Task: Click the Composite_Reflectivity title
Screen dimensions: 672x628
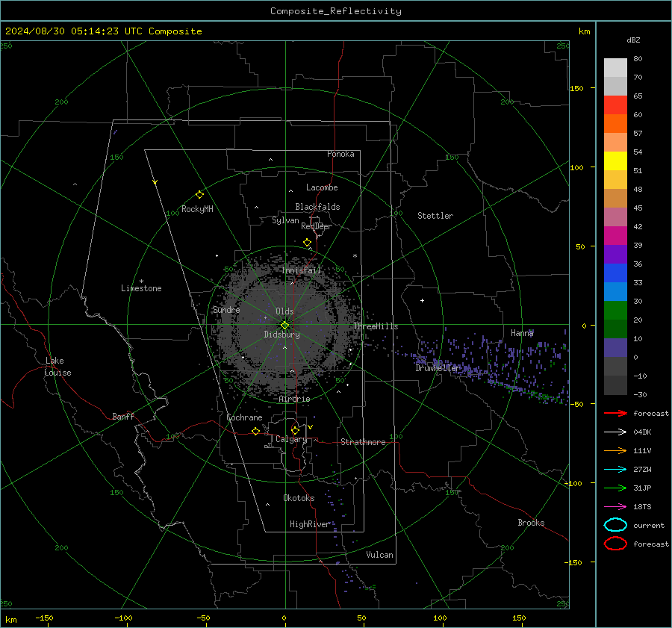Action: pos(336,11)
